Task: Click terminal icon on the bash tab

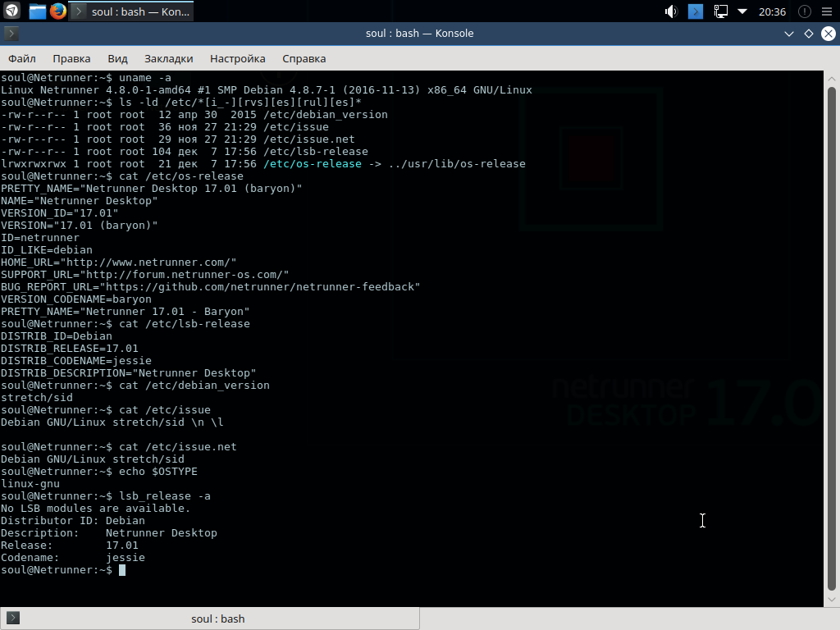Action: 13,619
